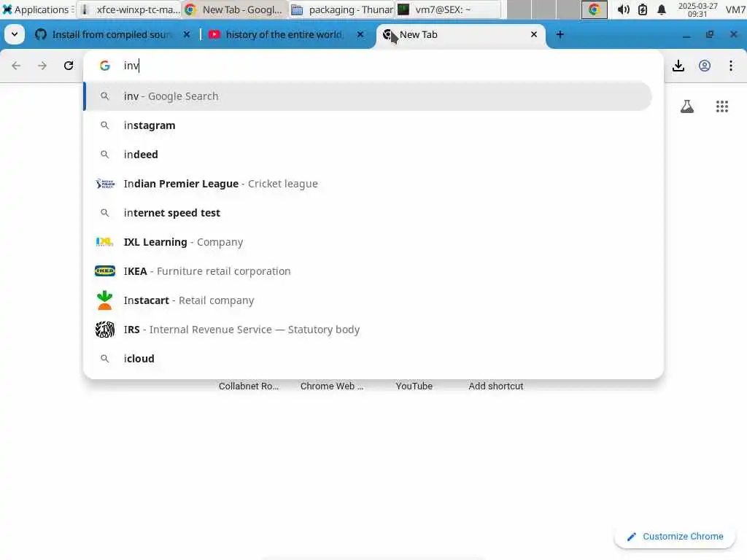Click the Chrome icon in system tray
This screenshot has height=560, width=747.
(594, 9)
